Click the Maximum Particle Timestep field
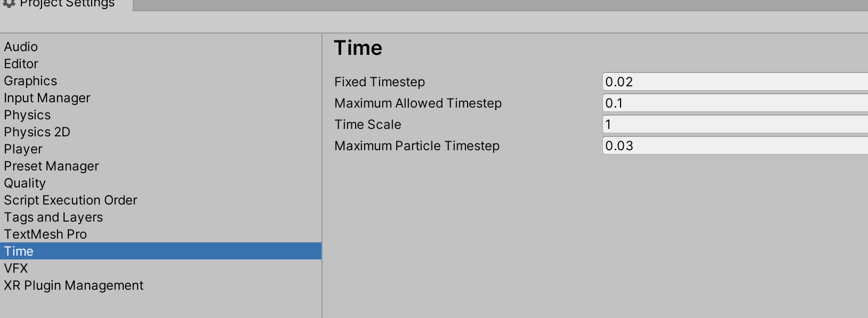The image size is (868, 318). pyautogui.click(x=720, y=145)
